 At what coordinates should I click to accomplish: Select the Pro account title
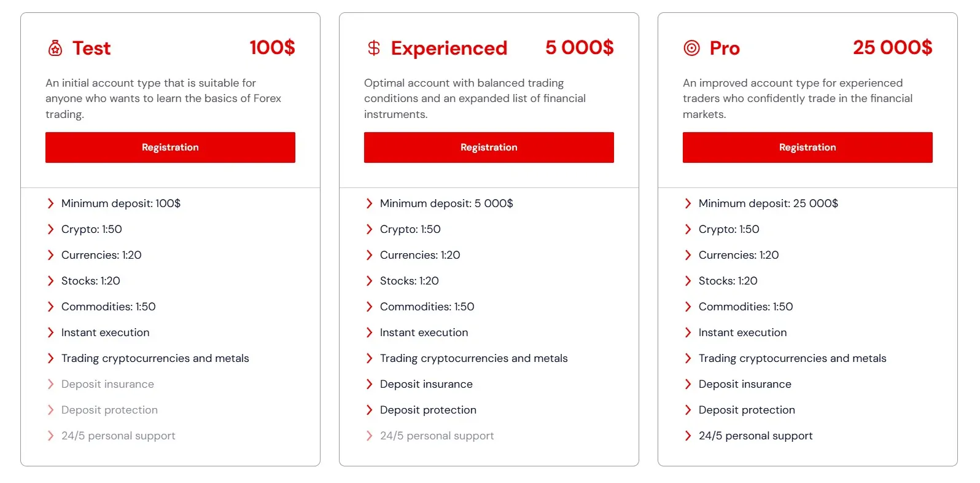[x=725, y=48]
